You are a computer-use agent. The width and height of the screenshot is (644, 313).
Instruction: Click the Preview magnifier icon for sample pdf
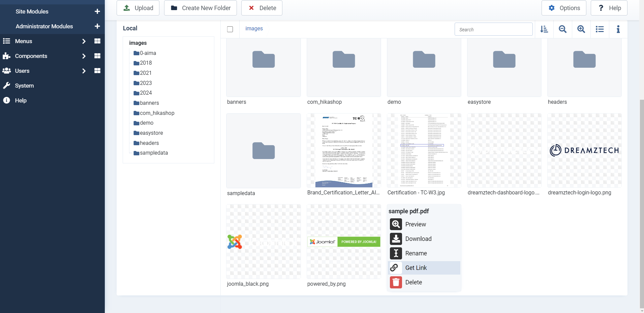(396, 224)
